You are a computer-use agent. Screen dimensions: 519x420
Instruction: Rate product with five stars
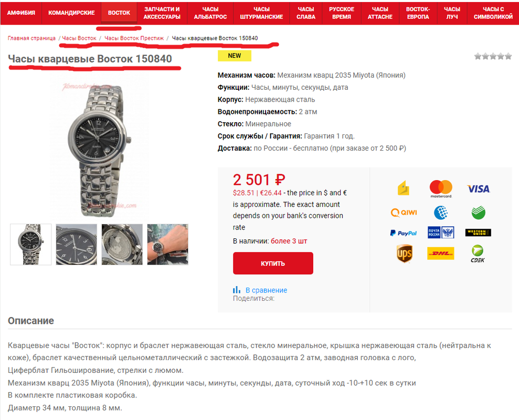point(508,56)
